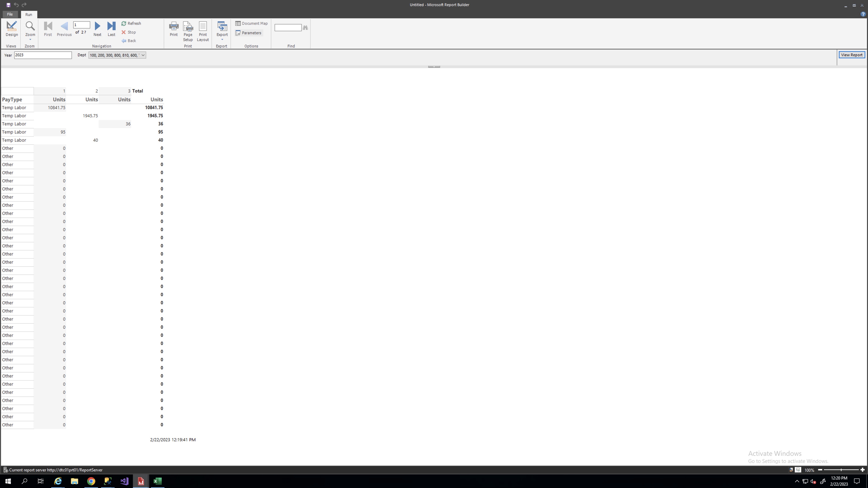The width and height of the screenshot is (868, 488).
Task: Click the PayType column header
Action: coord(12,100)
